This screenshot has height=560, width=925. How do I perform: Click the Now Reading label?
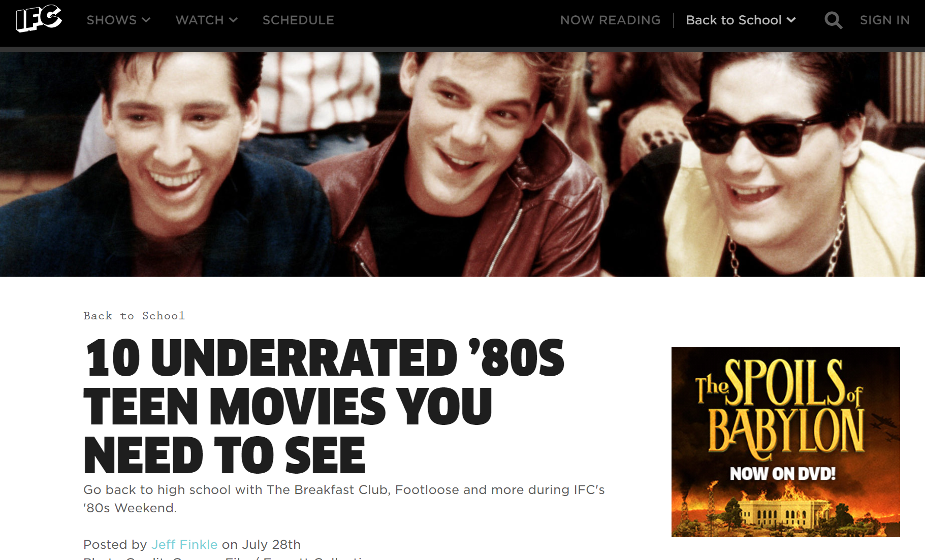610,20
